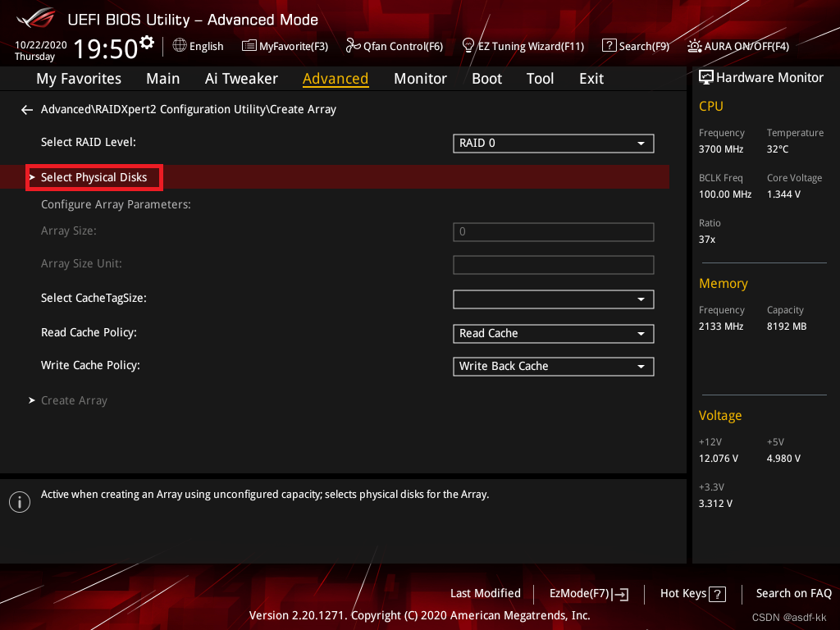Click the +5V reading 4.980 V

(783, 459)
